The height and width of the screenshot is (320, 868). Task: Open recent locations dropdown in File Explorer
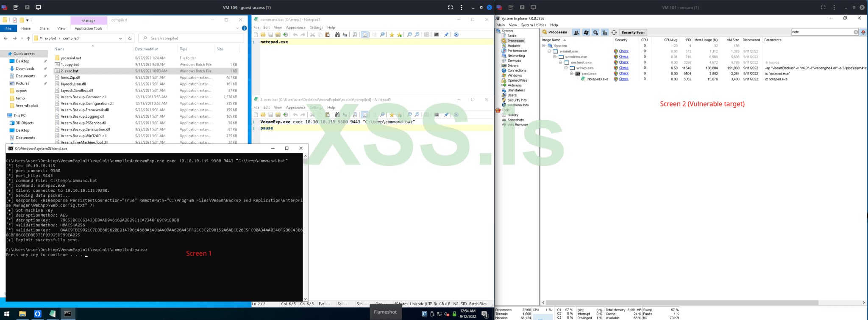tap(21, 38)
